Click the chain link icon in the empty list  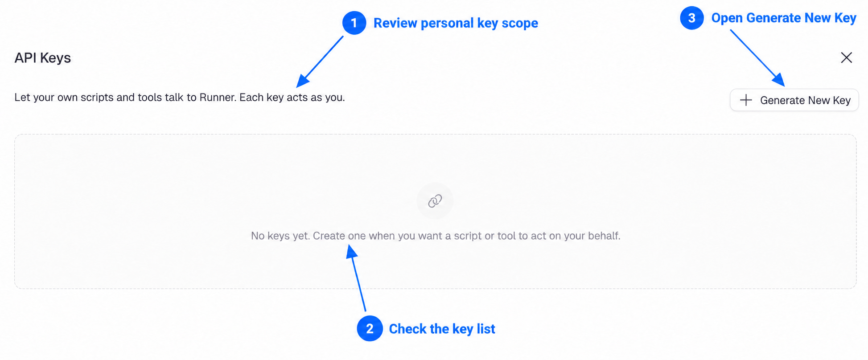tap(435, 201)
